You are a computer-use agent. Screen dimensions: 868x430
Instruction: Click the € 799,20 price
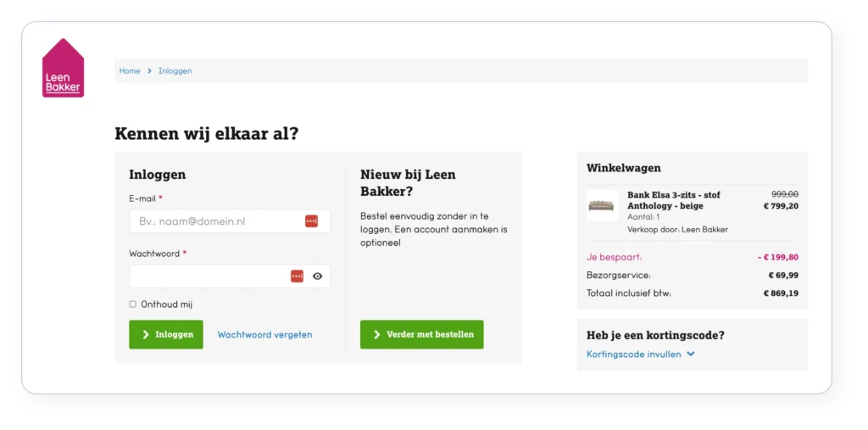click(x=781, y=206)
